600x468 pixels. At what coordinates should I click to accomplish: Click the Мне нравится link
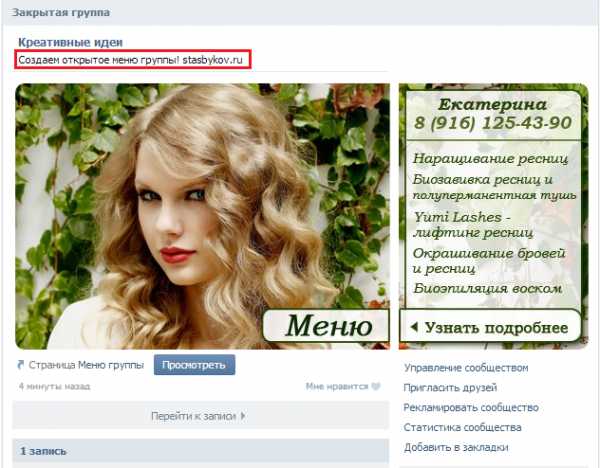337,386
